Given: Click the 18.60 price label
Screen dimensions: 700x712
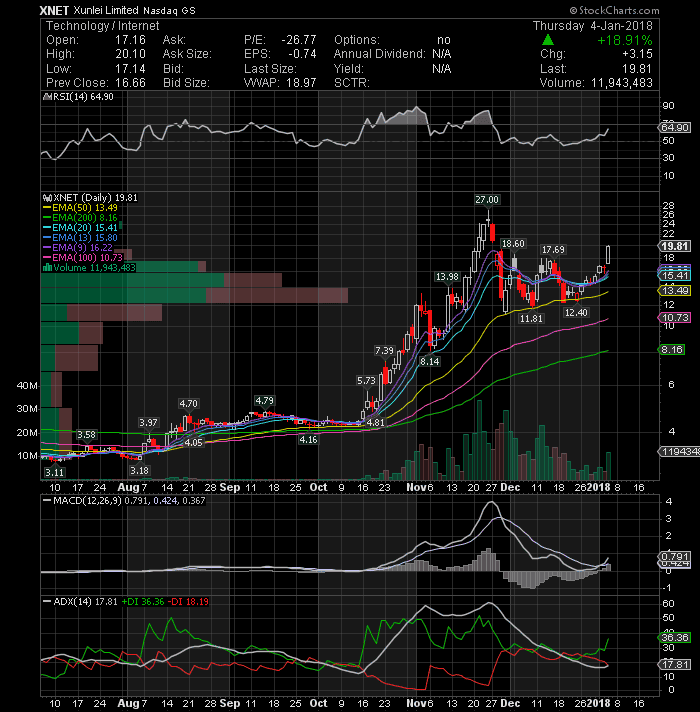Looking at the screenshot, I should tap(513, 243).
